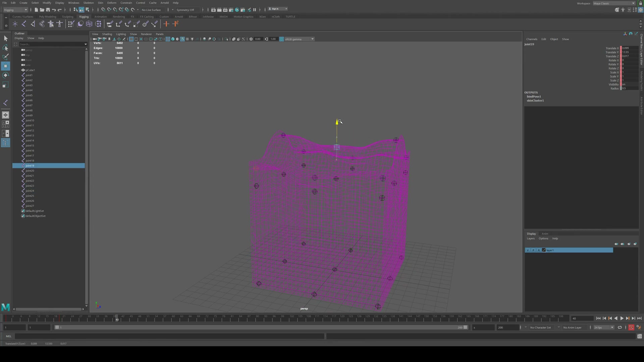The width and height of the screenshot is (644, 362).
Task: Click the orange plus Set Key icon
Action: (x=166, y=24)
